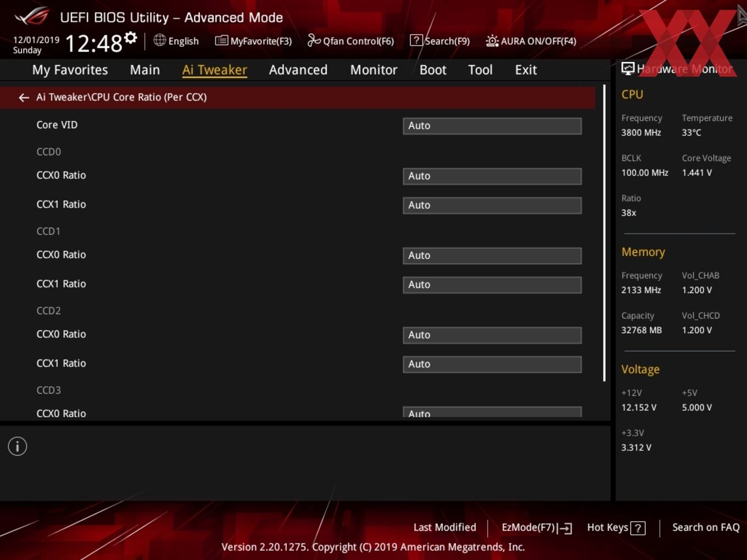Select the Core VID label
The width and height of the screenshot is (747, 560).
tap(57, 125)
